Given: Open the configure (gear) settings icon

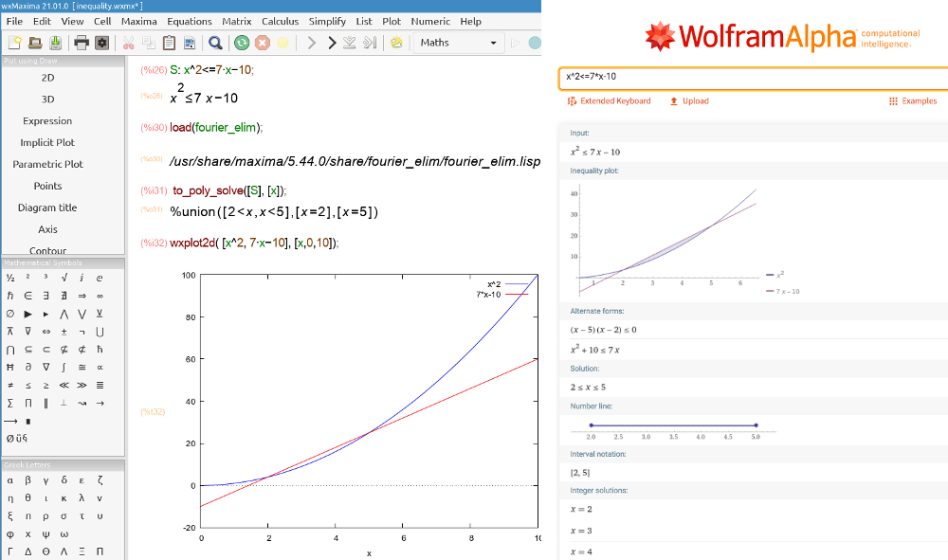Looking at the screenshot, I should pos(102,42).
